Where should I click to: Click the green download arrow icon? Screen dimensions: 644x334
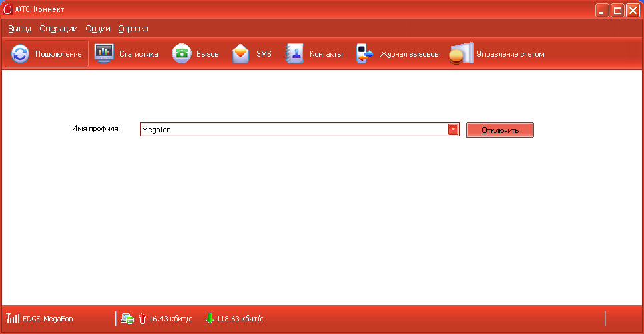tap(210, 319)
